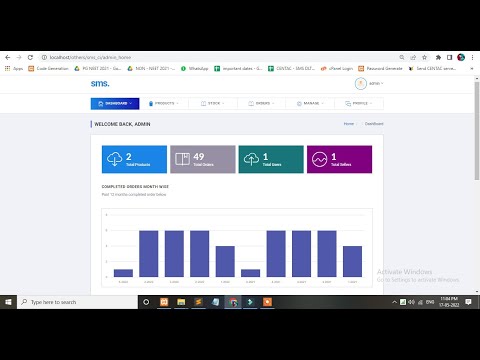Screen dimensions: 480x360
Task: Click the sms. logo
Action: click(100, 83)
